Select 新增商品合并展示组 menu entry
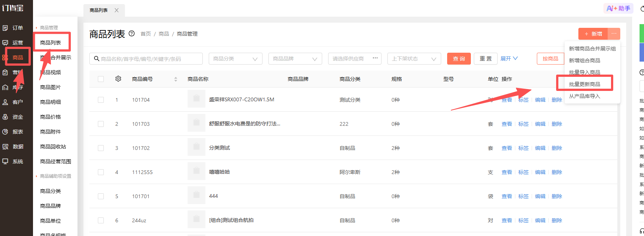644x236 pixels. pyautogui.click(x=592, y=49)
